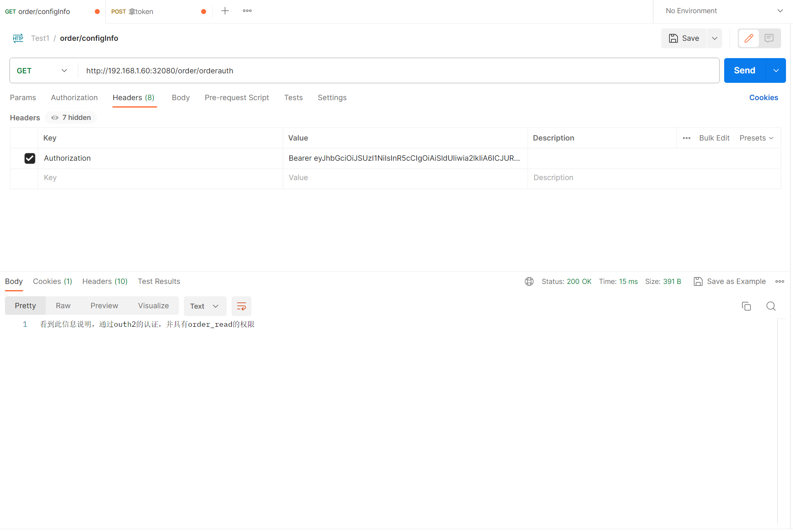Screen dimensions: 793x532
Task: Open the tab overflow three-dots menu
Action: click(247, 11)
